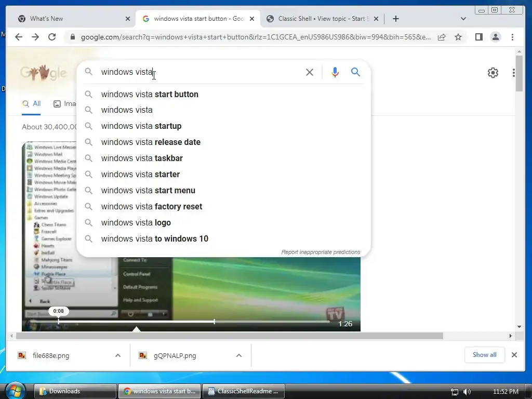The width and height of the screenshot is (532, 399).
Task: Click Report inappropriate predictions link
Action: tap(321, 252)
